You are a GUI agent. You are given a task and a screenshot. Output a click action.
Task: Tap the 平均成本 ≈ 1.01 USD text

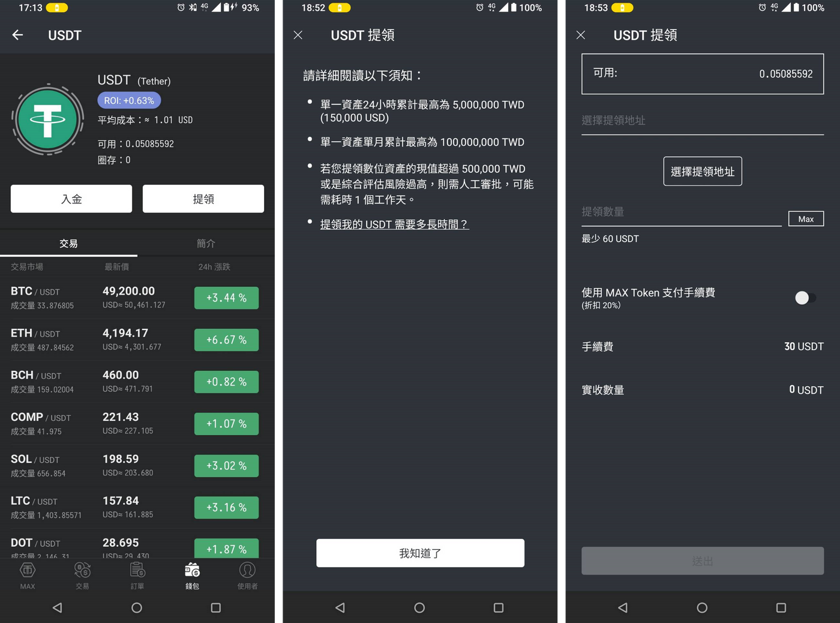[x=145, y=120]
